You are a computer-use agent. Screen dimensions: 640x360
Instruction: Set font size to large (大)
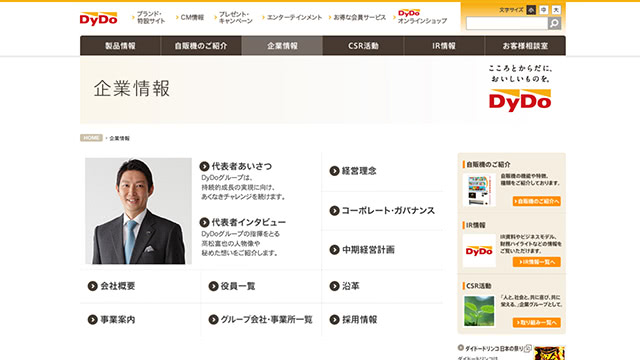556,10
